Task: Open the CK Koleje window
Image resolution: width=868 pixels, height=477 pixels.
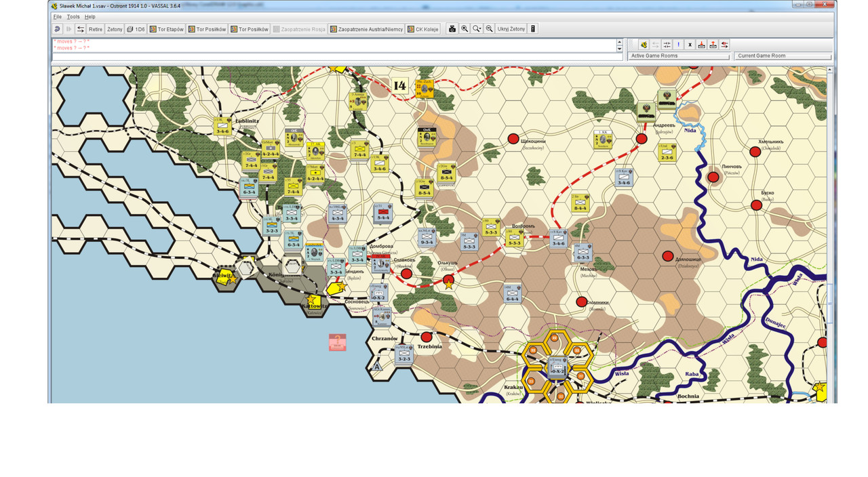Action: pos(423,29)
